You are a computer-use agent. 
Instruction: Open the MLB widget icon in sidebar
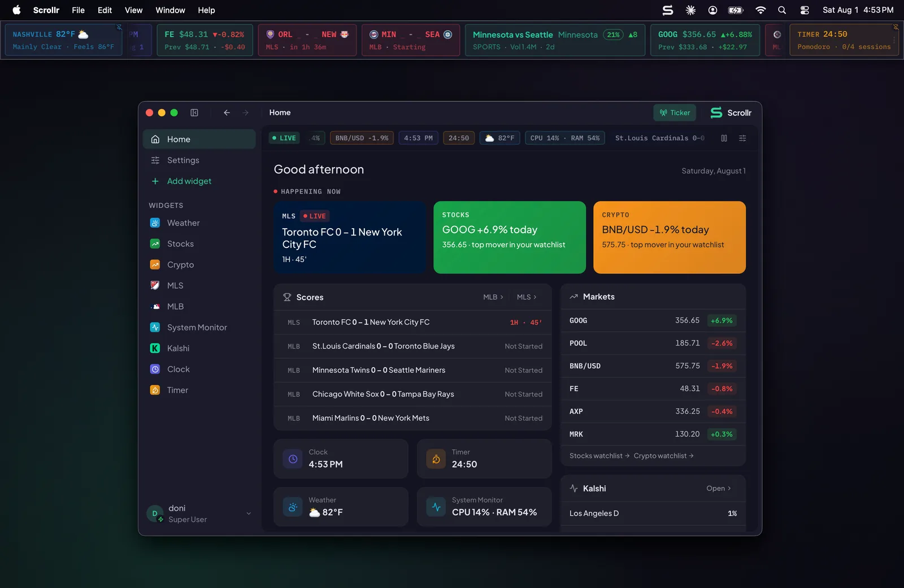click(x=155, y=307)
